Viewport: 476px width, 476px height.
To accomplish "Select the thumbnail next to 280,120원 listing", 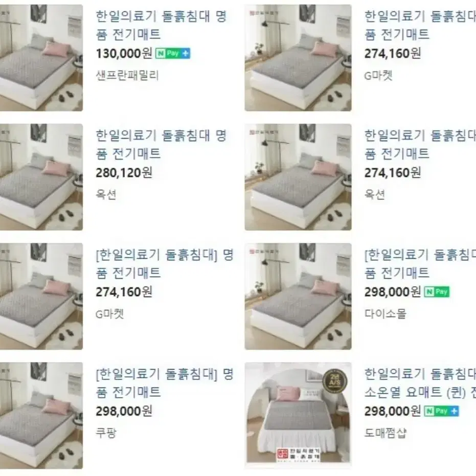I will tap(41, 177).
